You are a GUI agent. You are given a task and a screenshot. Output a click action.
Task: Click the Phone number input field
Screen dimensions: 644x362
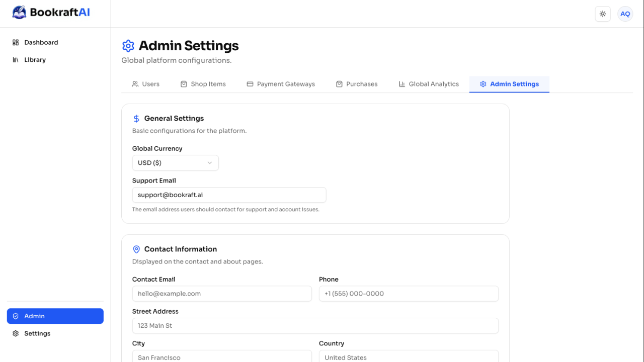click(409, 294)
